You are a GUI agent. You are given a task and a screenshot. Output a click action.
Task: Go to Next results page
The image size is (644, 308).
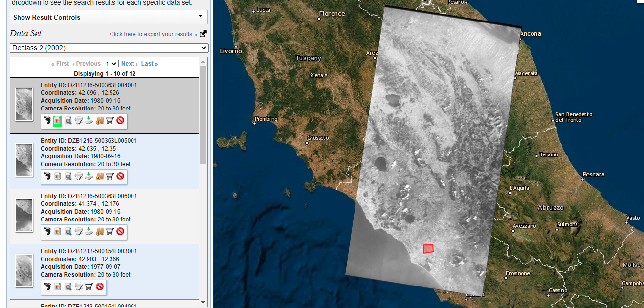[129, 64]
